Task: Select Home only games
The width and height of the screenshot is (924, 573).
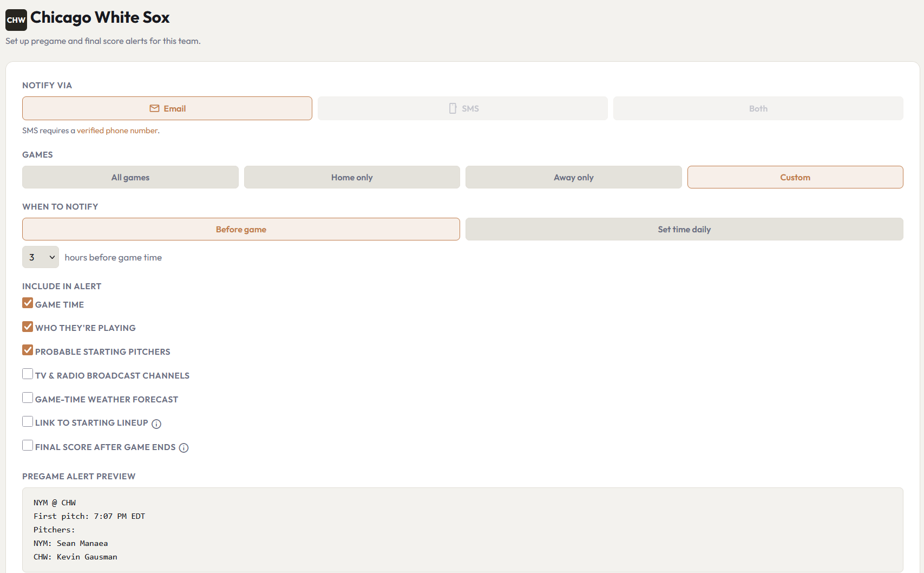Action: [x=352, y=177]
